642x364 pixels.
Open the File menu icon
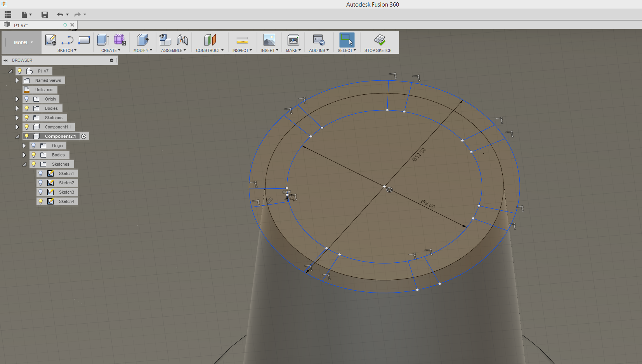24,15
